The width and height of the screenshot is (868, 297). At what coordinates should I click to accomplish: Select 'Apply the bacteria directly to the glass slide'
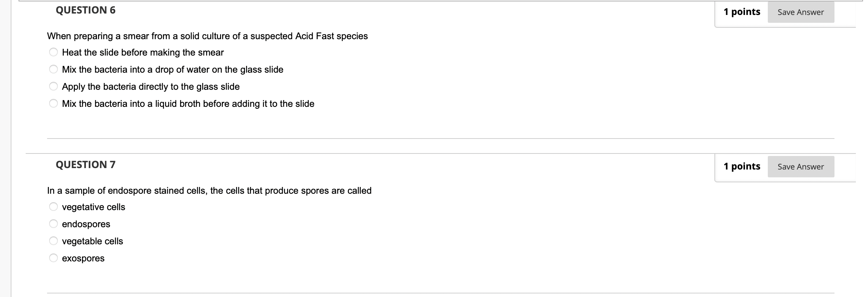pyautogui.click(x=150, y=87)
